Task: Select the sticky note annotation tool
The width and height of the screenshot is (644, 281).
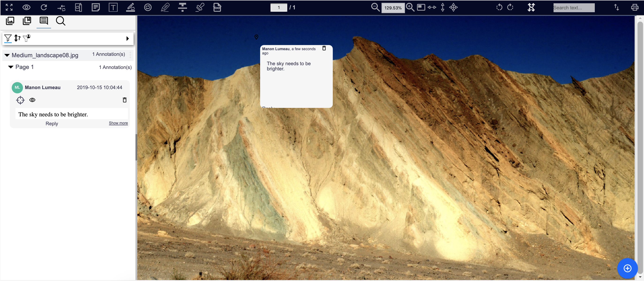Action: (96, 8)
